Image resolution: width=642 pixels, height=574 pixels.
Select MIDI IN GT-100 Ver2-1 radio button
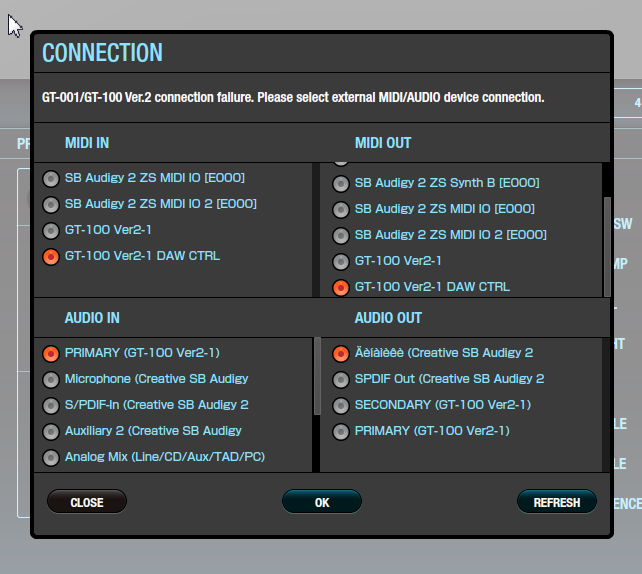tap(51, 231)
